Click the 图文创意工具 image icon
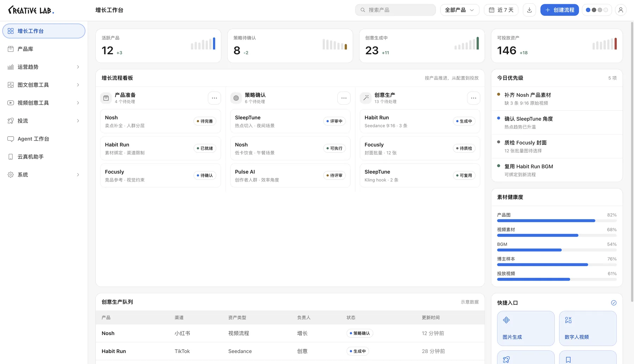 point(11,85)
